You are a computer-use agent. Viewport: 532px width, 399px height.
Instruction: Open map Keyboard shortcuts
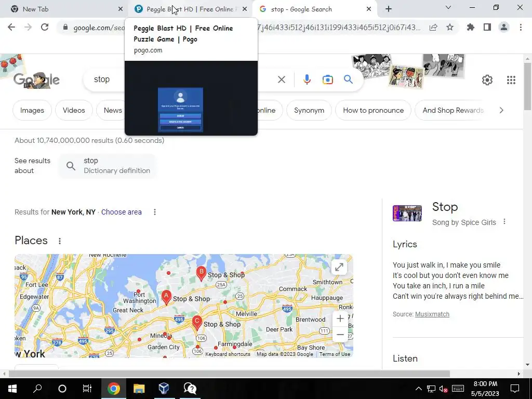228,354
